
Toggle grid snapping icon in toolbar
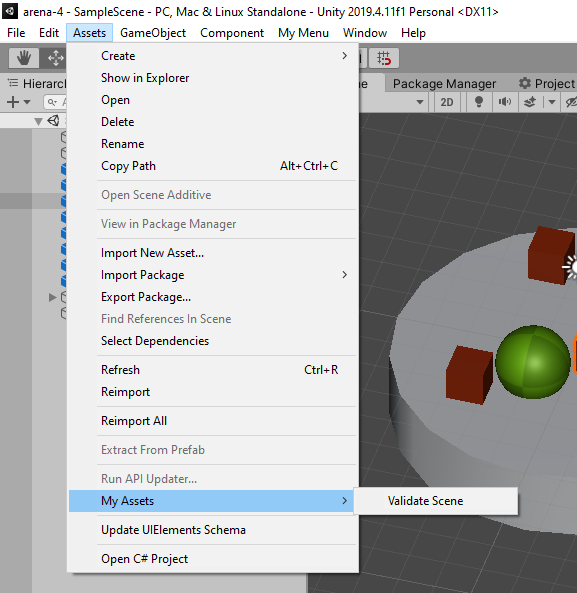(x=383, y=58)
